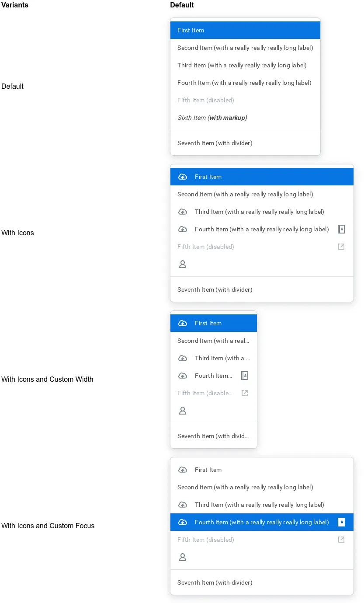Click the person icon in the With Icons menu

[x=183, y=264]
